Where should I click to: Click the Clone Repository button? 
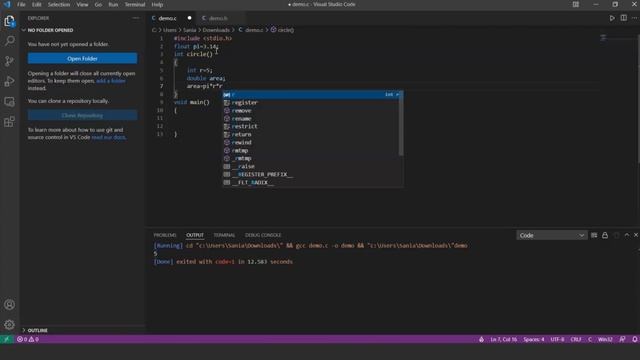pos(82,116)
